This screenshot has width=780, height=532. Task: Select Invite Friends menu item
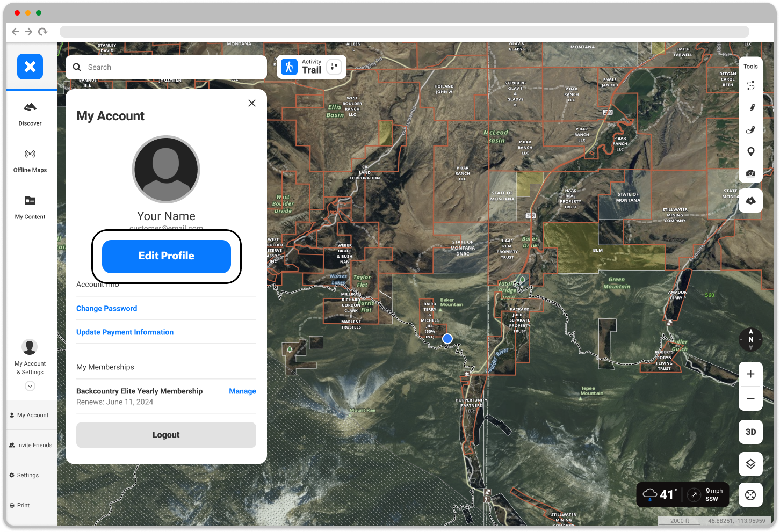[x=31, y=445]
